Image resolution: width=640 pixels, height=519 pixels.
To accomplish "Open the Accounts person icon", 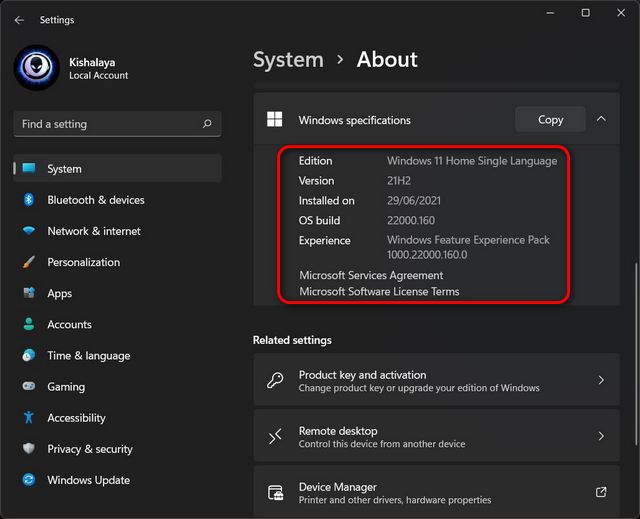I will 29,324.
